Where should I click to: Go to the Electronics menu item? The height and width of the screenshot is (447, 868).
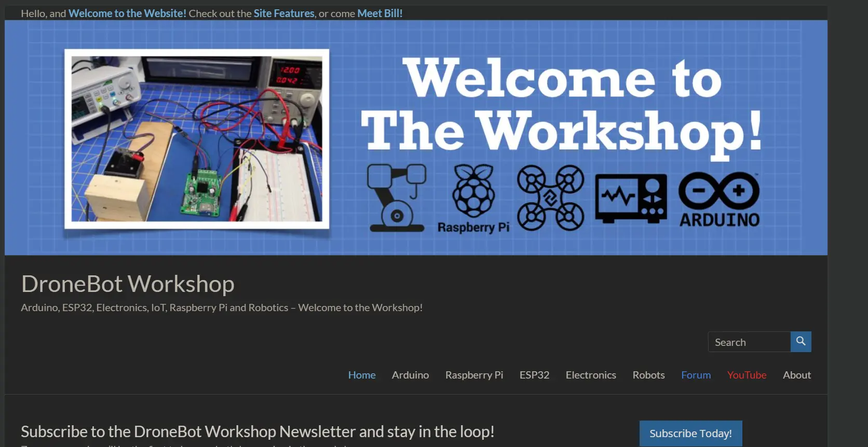pyautogui.click(x=591, y=375)
